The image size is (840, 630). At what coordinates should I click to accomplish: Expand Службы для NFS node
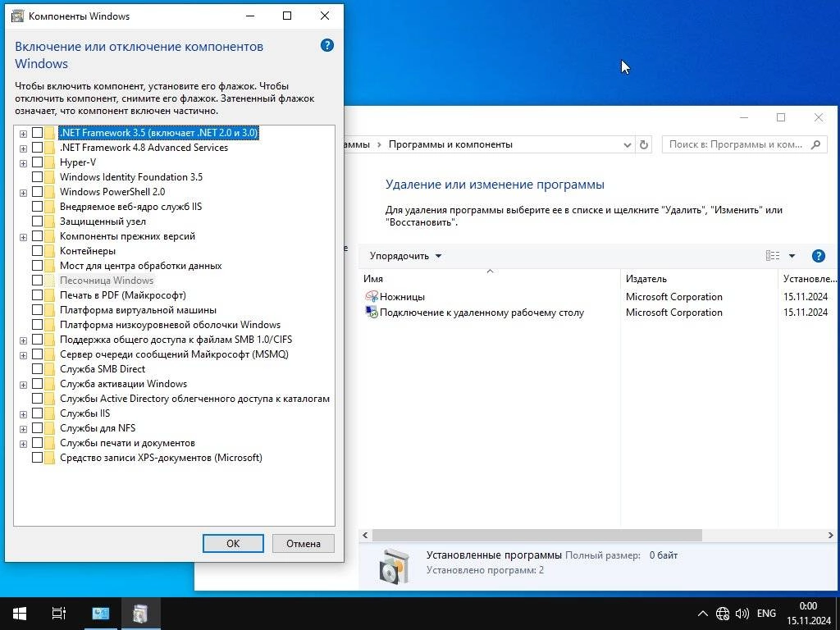(x=23, y=429)
